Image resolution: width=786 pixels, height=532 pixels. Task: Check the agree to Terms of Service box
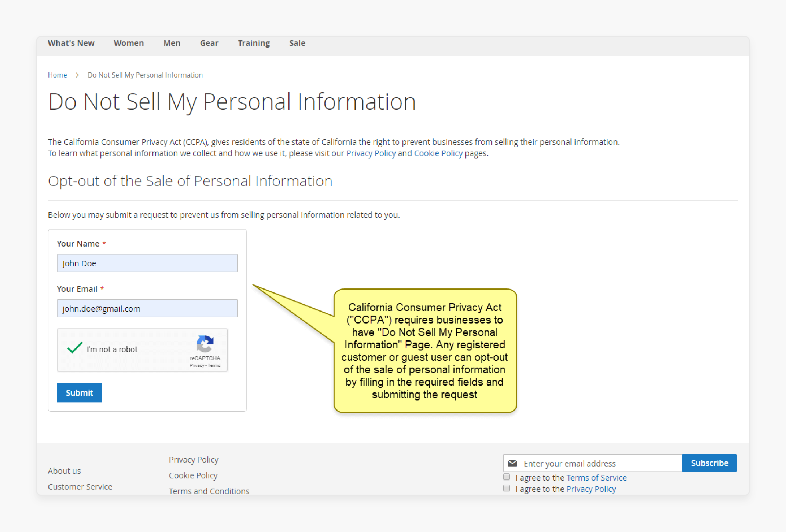506,477
